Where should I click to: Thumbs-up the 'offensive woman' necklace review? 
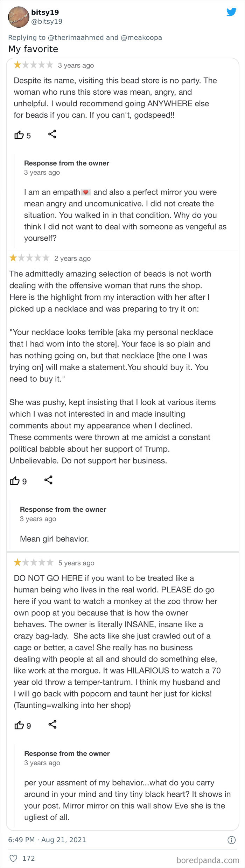15,481
